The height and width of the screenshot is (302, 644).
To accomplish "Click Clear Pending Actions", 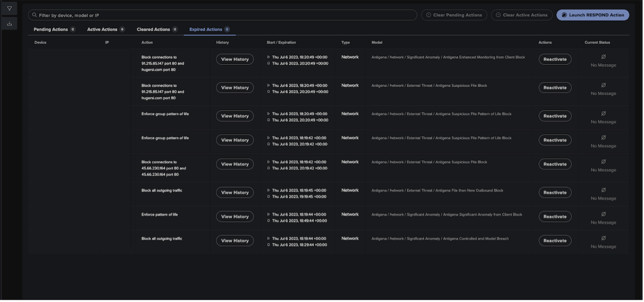I will 454,14.
